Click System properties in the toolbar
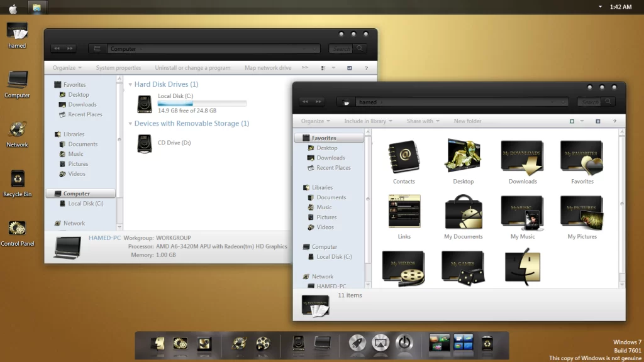 point(118,68)
